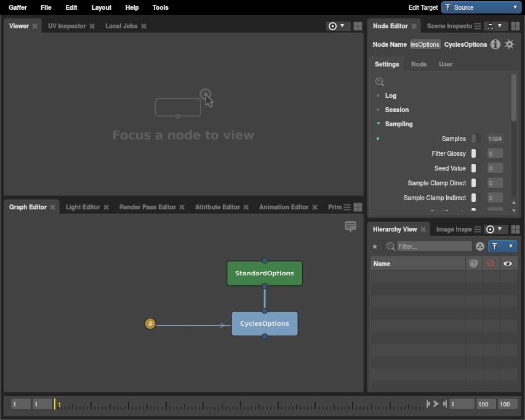
Task: Click the star icon in Hierarchy View
Action: click(x=375, y=246)
